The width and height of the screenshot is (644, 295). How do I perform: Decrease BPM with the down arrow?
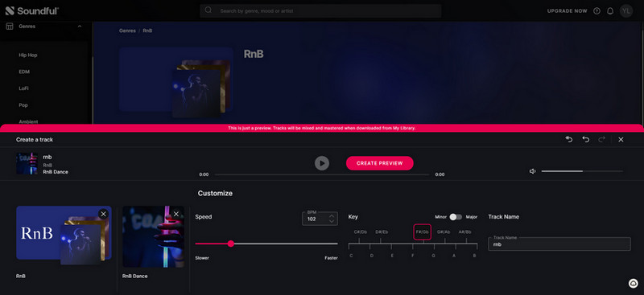pos(332,221)
